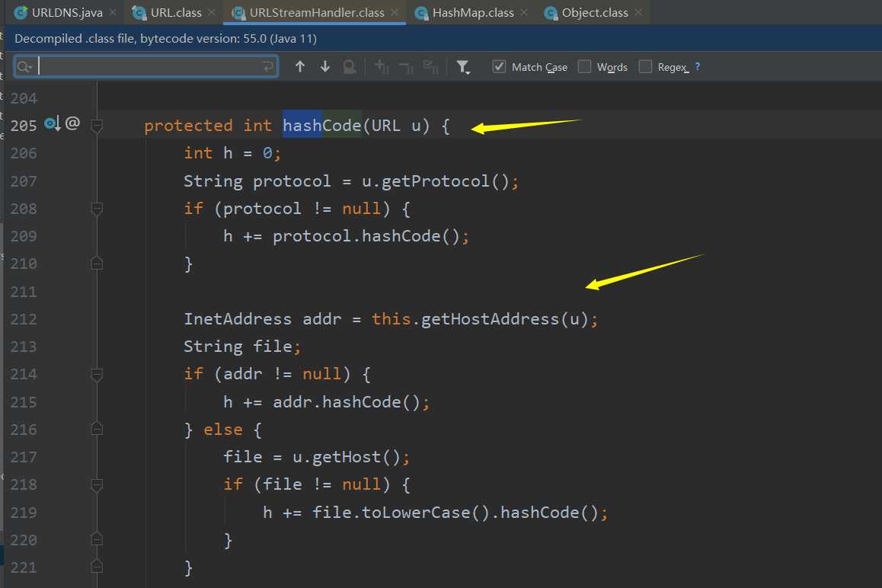Go to next occurrence arrow

click(x=325, y=67)
